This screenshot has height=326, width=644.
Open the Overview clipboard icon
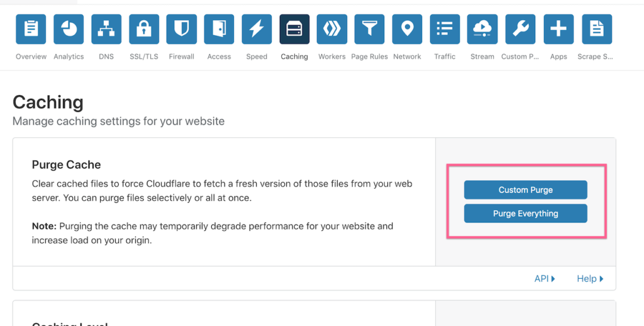point(31,29)
